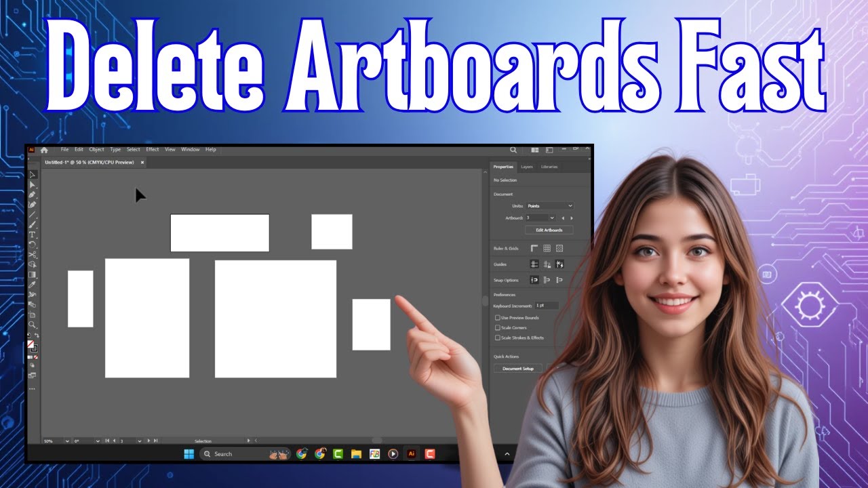Select the Scissors tool
Viewport: 868px width, 488px height.
[x=32, y=255]
